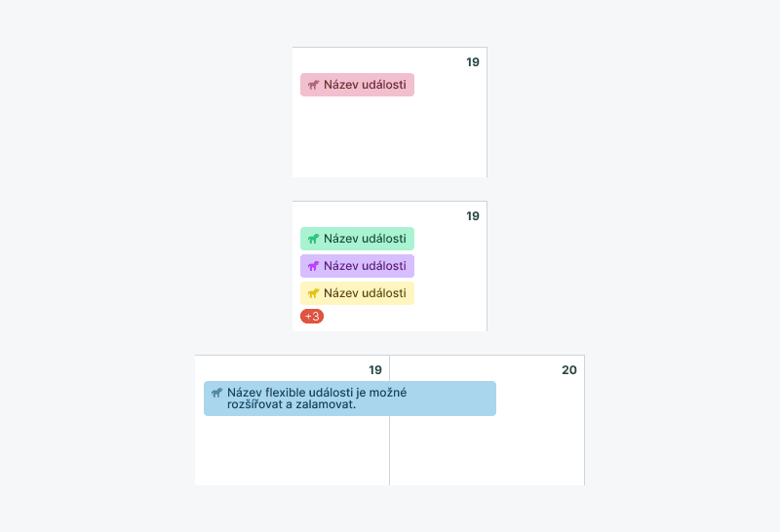Click the horse icon in the green event

(313, 239)
